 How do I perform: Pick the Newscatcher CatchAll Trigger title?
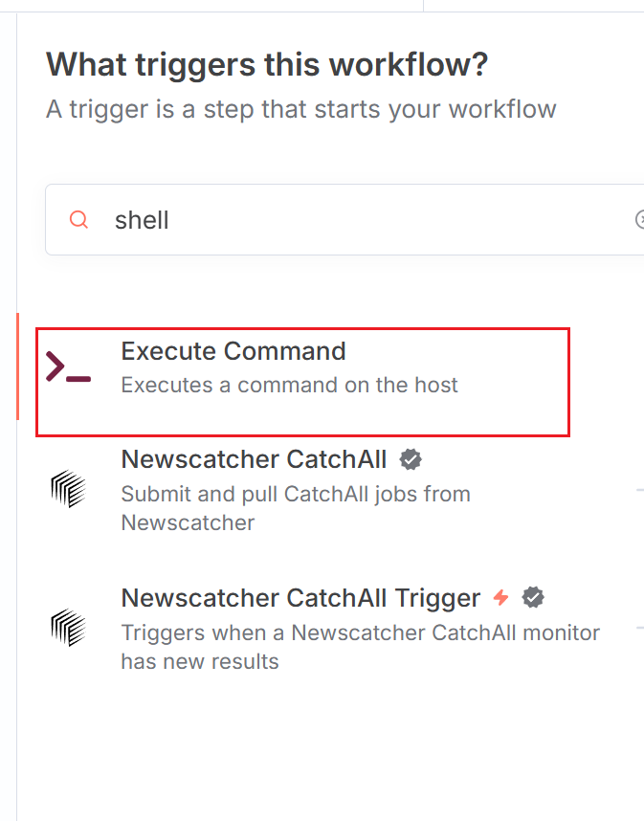pyautogui.click(x=300, y=598)
